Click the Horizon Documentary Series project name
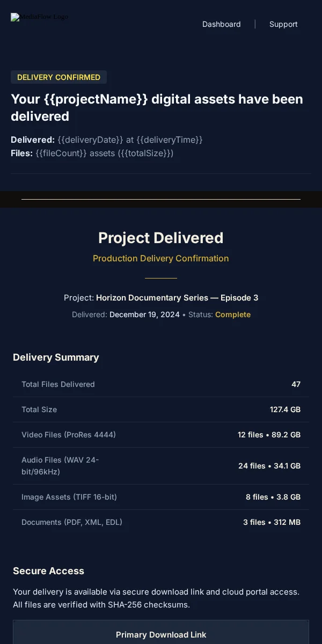The image size is (322, 644). coord(177,297)
